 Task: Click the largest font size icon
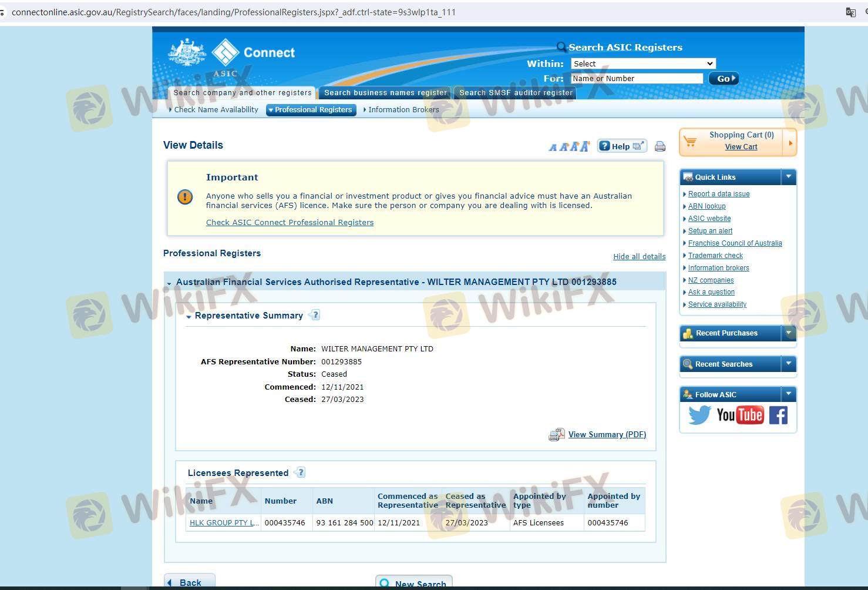(584, 146)
